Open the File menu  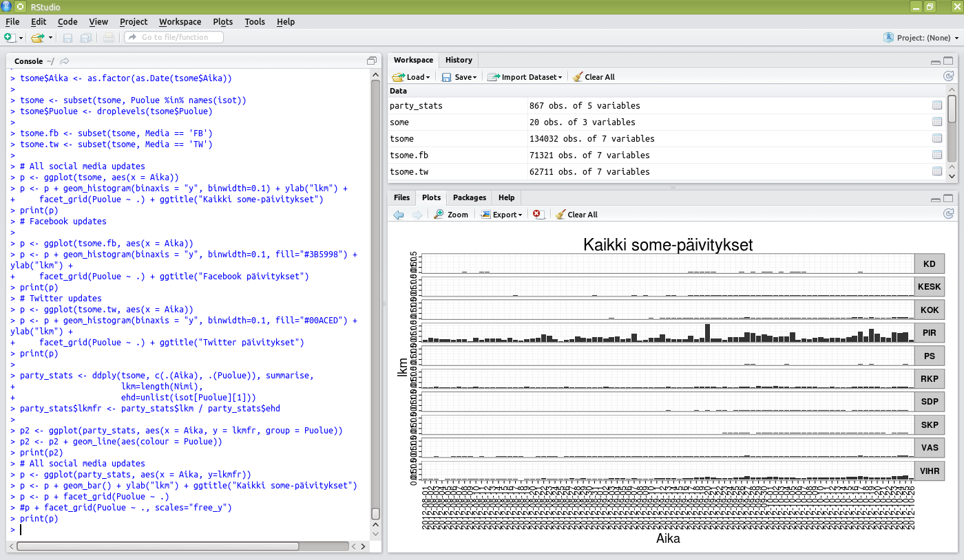(x=12, y=21)
